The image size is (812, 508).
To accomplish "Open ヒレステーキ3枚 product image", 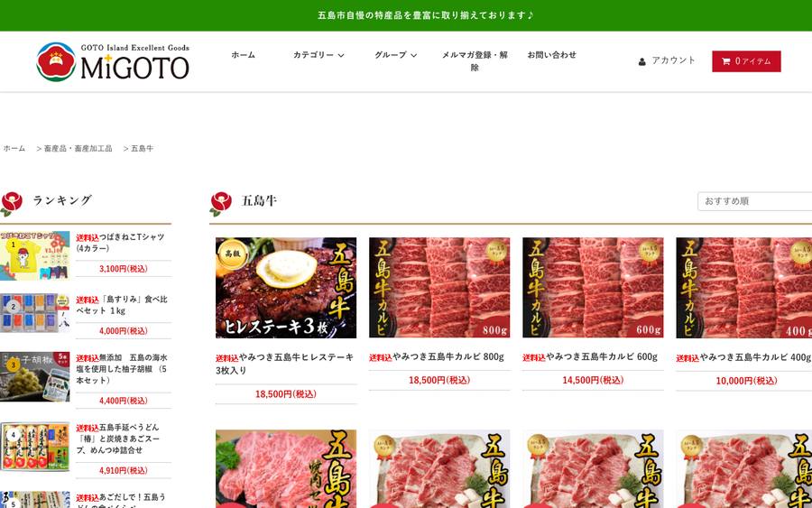I will pos(286,288).
